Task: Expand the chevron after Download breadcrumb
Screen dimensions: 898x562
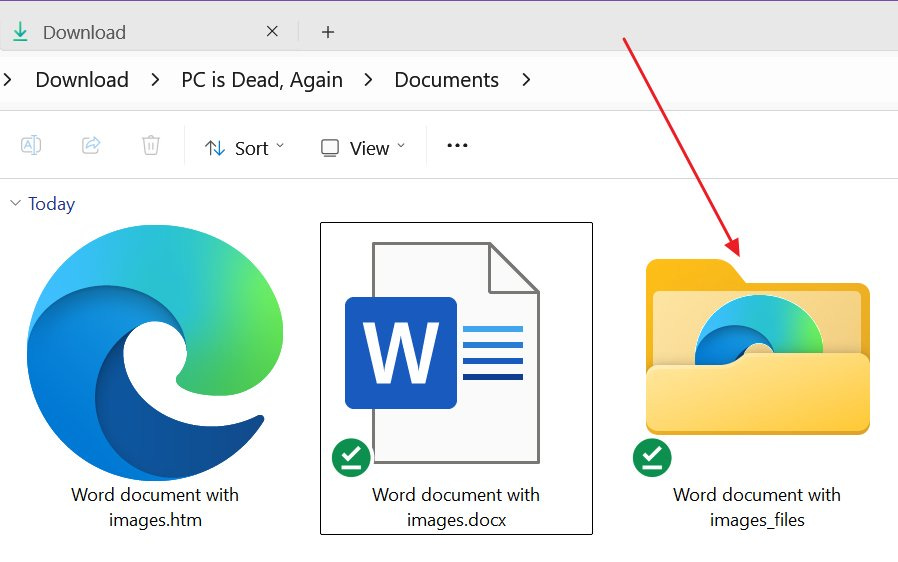Action: click(155, 80)
